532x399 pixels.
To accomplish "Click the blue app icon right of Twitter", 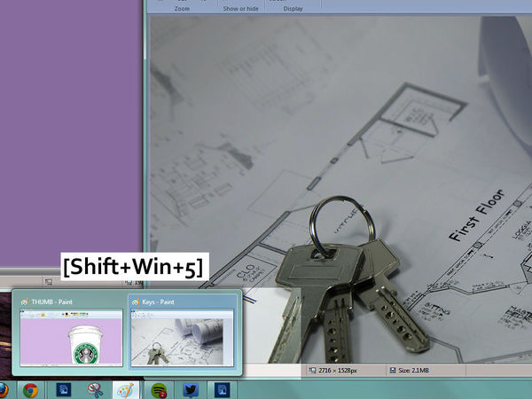I will (x=222, y=389).
